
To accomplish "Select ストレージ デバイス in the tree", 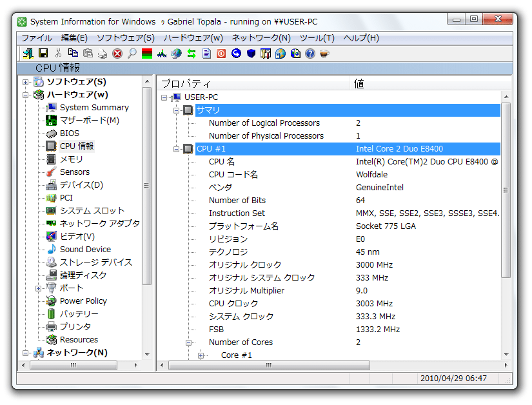I will pyautogui.click(x=96, y=262).
